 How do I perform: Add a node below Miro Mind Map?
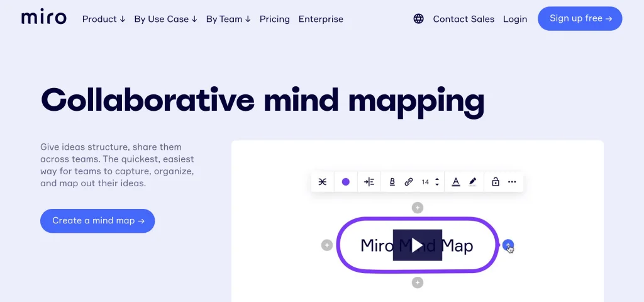click(x=418, y=282)
